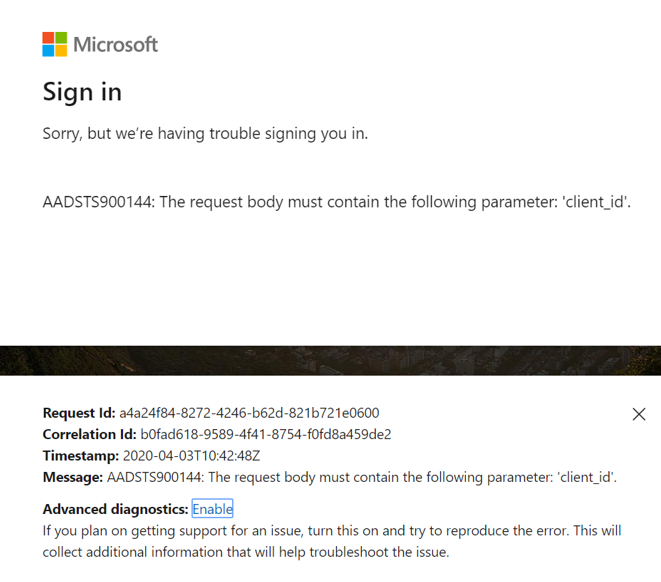Click the "Timestamp:" label
Screen dimensions: 661x582
click(81, 455)
